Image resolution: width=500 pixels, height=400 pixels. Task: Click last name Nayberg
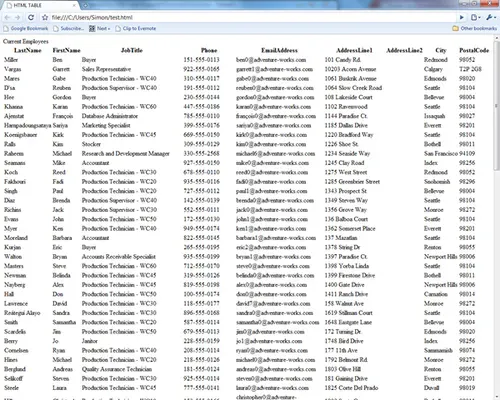[x=15, y=285]
